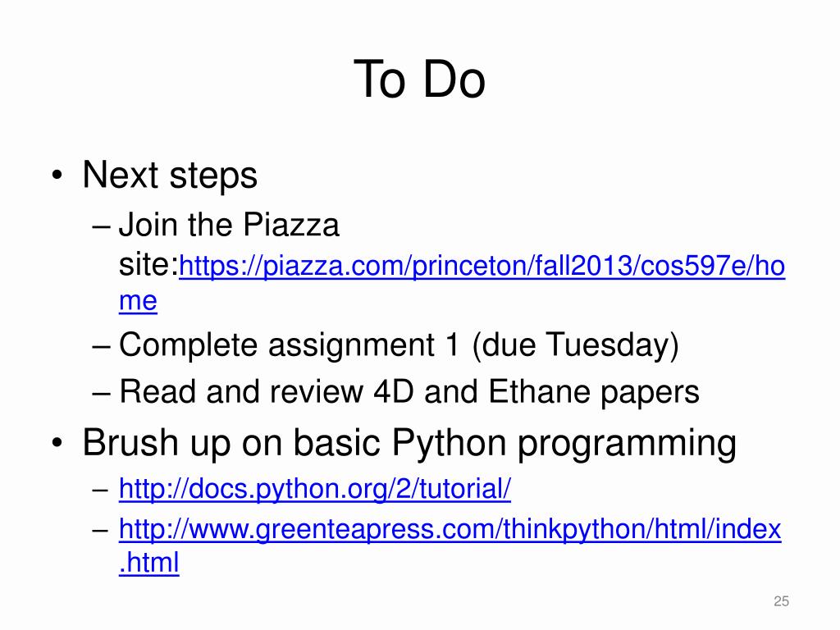
Task: Click the 'To Do' slide title
Action: (419, 80)
